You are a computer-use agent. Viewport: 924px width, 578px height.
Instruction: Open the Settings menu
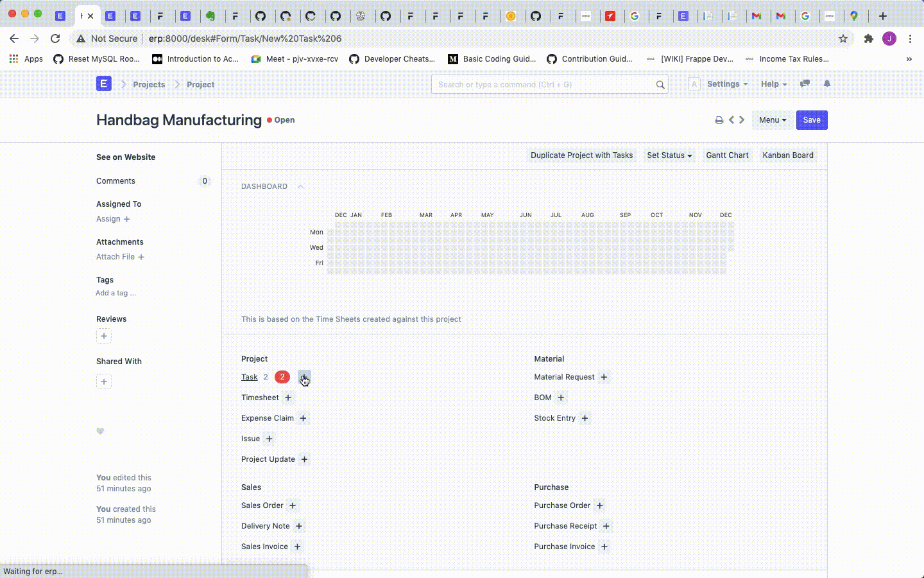[727, 84]
